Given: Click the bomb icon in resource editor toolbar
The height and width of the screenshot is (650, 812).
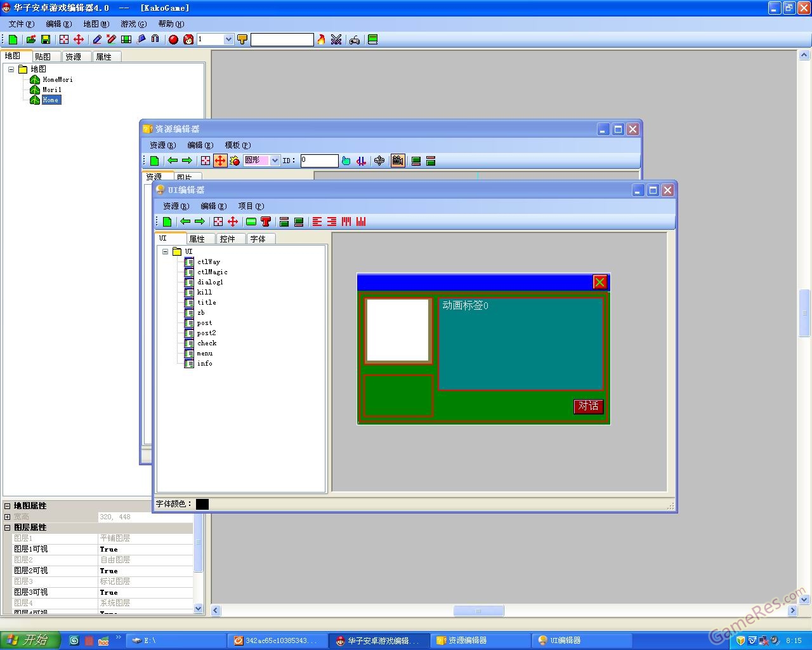Looking at the screenshot, I should [x=235, y=161].
